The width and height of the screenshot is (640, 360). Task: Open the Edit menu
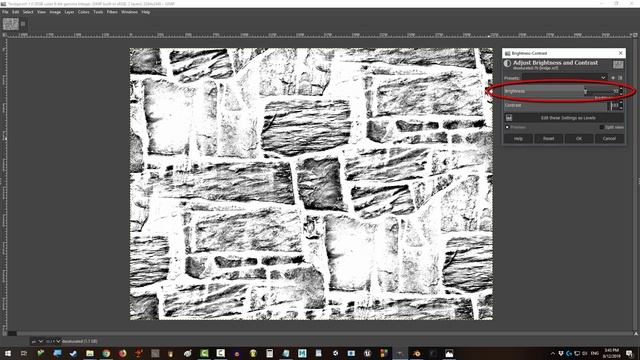pos(16,12)
